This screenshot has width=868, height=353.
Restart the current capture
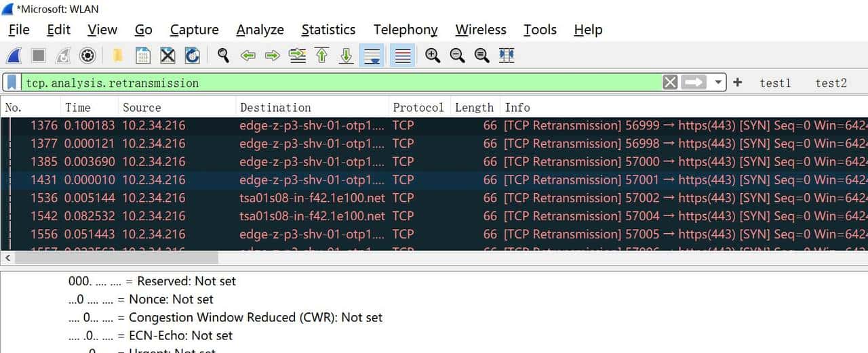(63, 56)
